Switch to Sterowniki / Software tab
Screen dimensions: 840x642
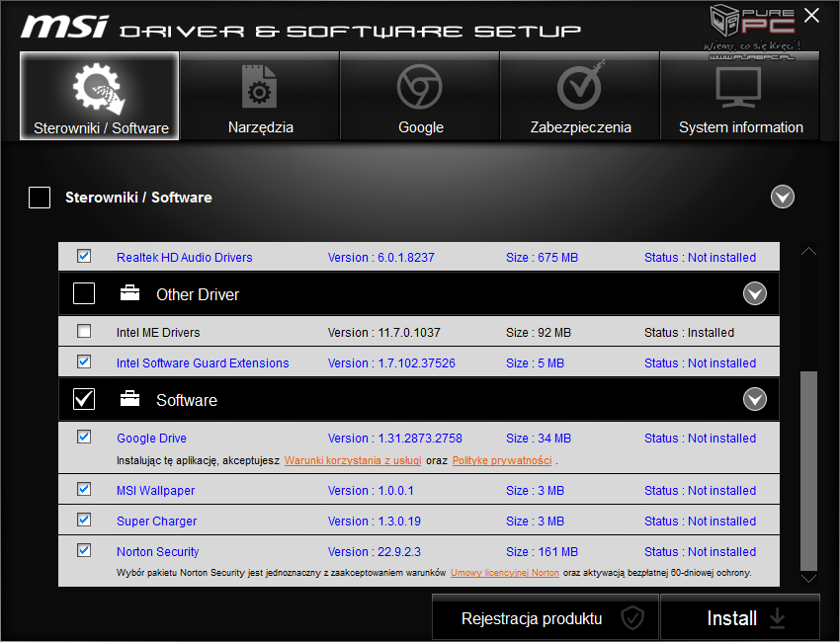[x=100, y=96]
